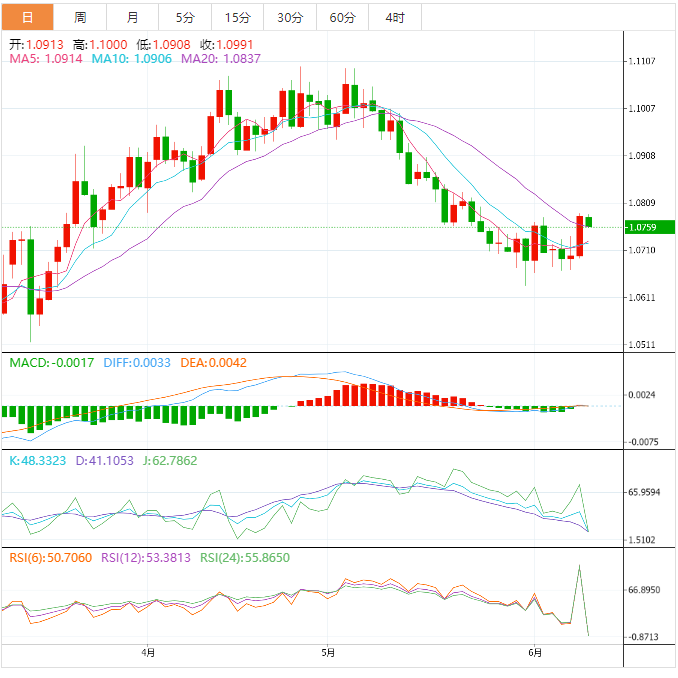
Task: Switch to the 周 weekly tab
Action: coord(80,17)
